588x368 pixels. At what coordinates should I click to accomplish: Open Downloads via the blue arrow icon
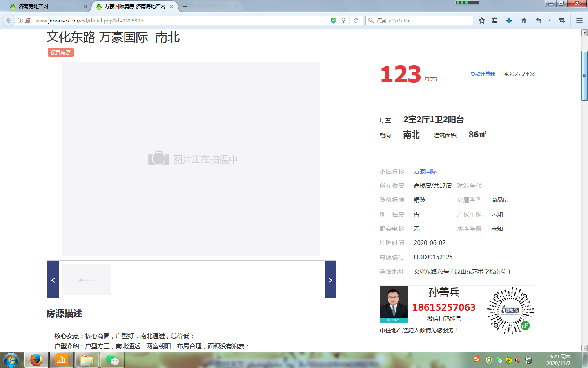[509, 20]
